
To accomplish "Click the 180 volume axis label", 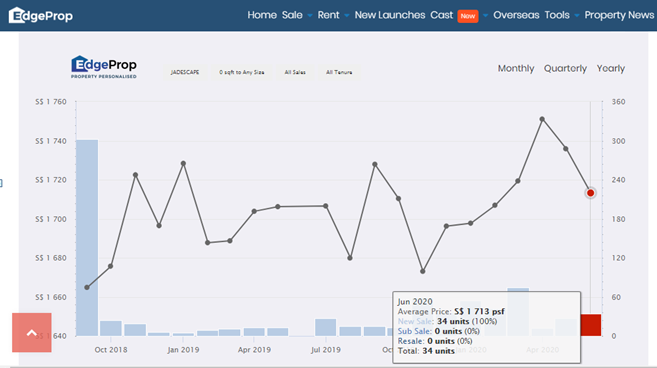I will (618, 219).
